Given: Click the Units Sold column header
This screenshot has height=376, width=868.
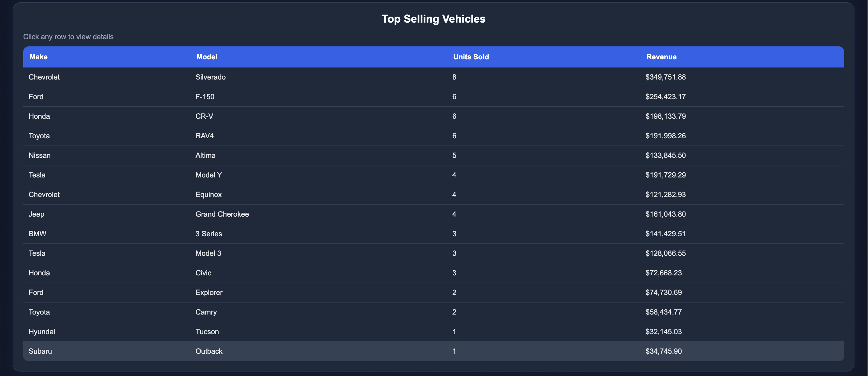Looking at the screenshot, I should pos(471,57).
